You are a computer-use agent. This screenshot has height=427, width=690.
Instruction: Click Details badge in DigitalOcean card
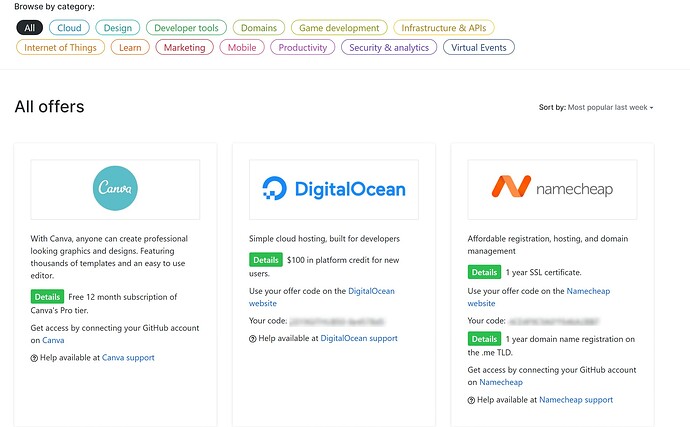point(266,260)
